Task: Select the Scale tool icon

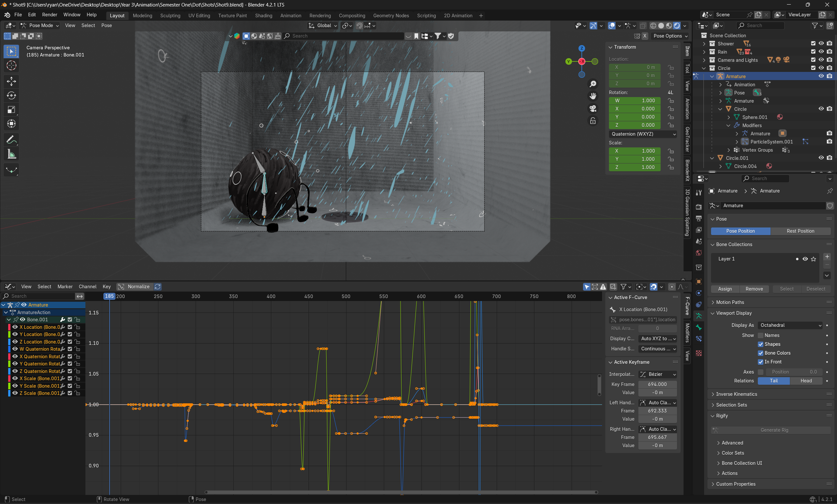Action: [x=11, y=110]
